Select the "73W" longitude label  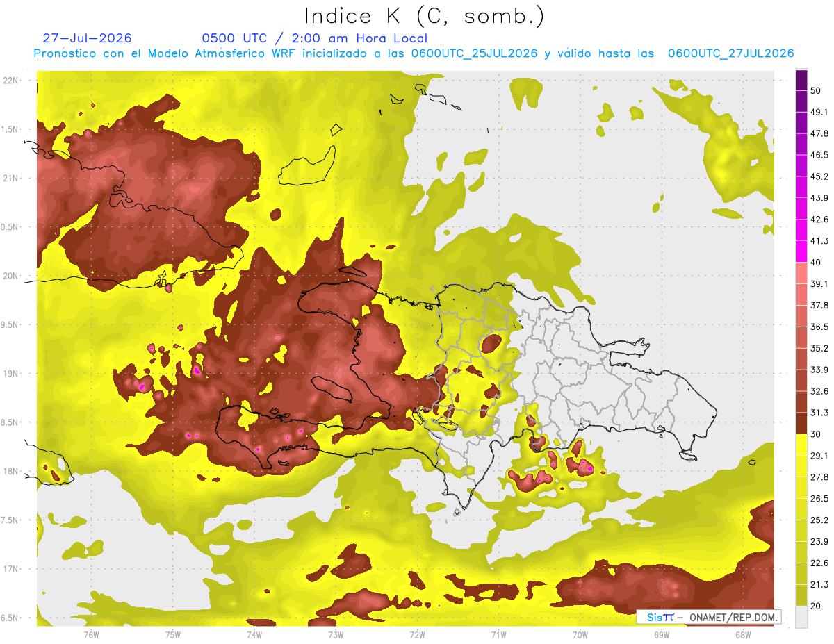click(336, 634)
